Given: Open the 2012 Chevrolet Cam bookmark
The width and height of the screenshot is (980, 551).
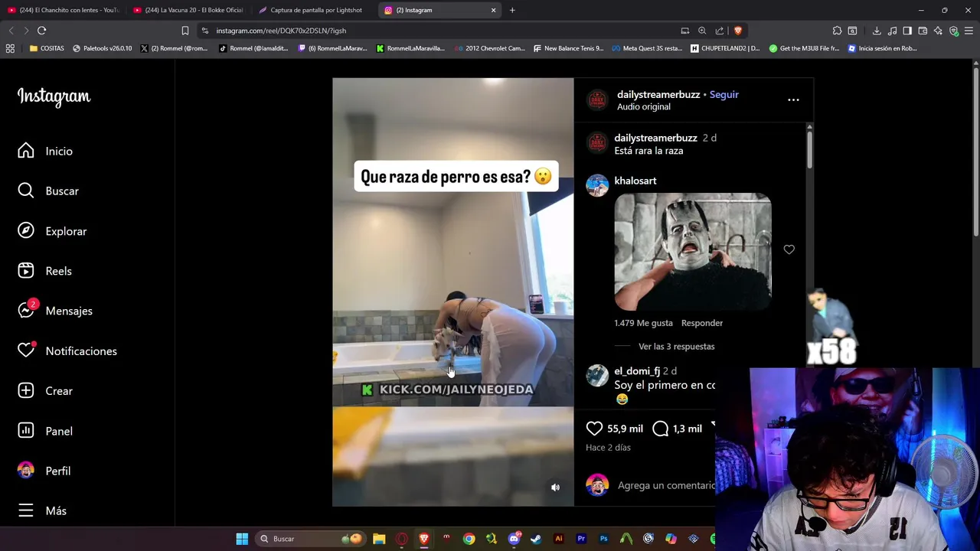Looking at the screenshot, I should point(489,48).
